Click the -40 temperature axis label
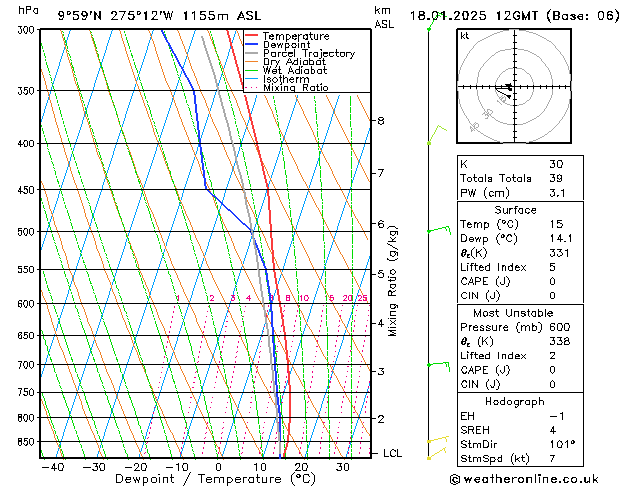 53,468
